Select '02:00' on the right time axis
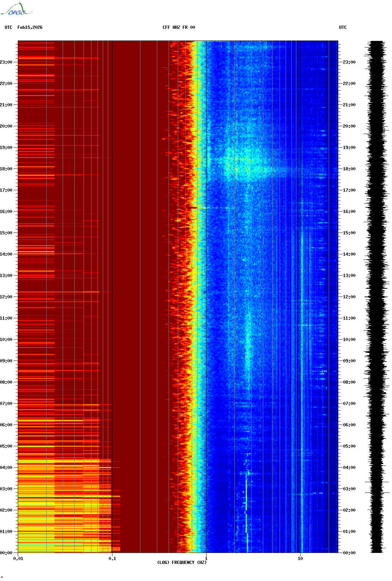The width and height of the screenshot is (392, 581). pos(349,510)
